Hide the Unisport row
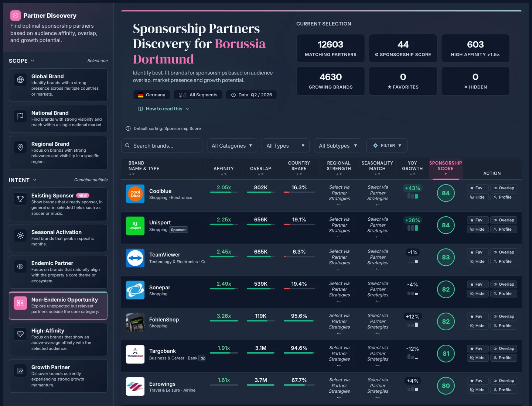Viewport: 532px width, 406px height. tap(478, 229)
